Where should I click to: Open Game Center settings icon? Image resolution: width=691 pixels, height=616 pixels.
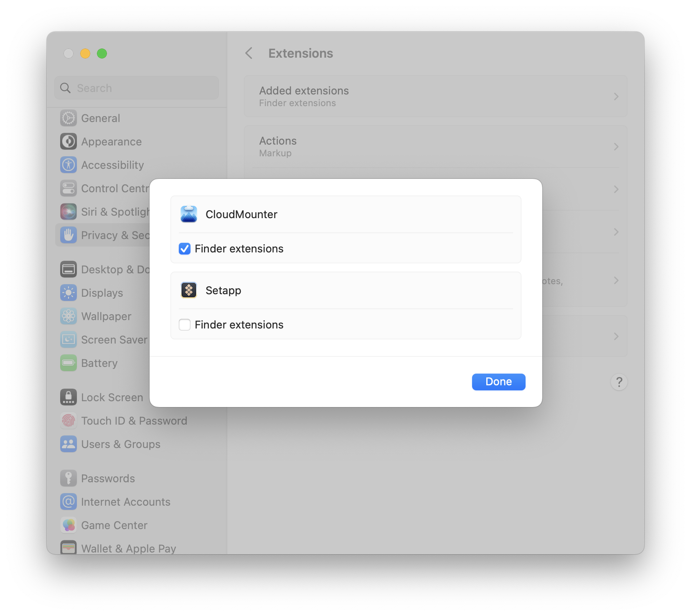click(x=68, y=525)
